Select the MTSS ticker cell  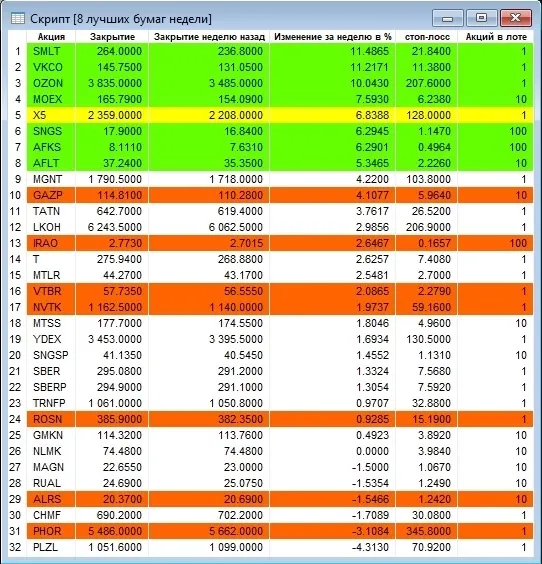(51, 323)
